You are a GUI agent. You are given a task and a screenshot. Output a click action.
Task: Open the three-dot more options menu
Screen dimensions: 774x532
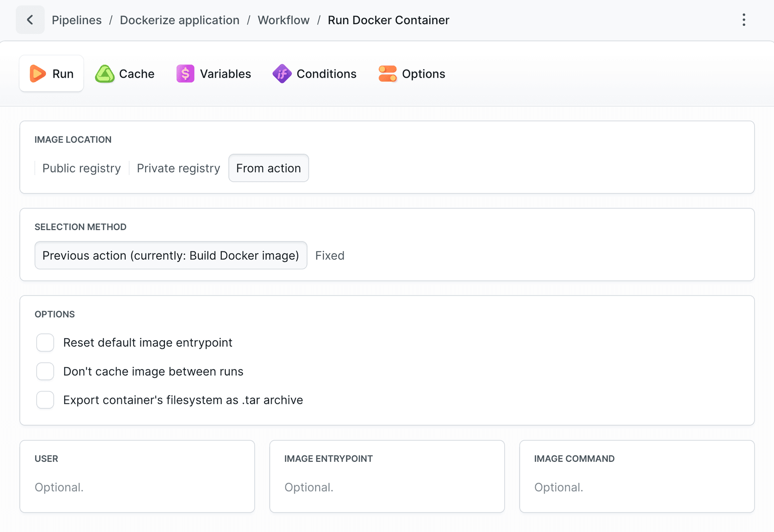coord(744,20)
